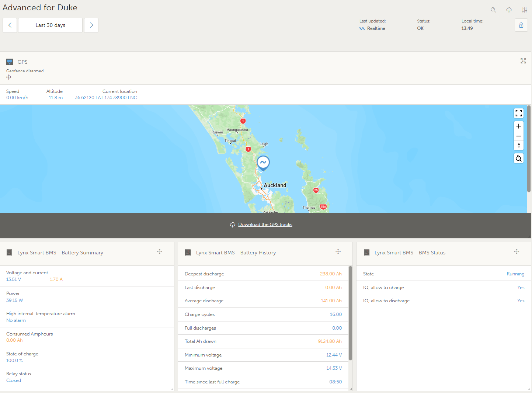Image resolution: width=532 pixels, height=393 pixels.
Task: Click the power value 39.15 W
Action: [x=15, y=300]
